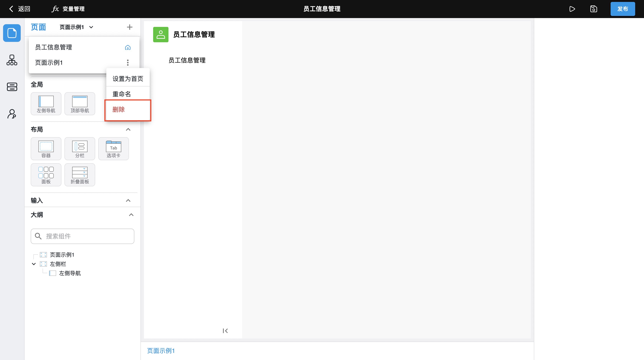Click the 员工信息管理 title in canvas header

194,35
